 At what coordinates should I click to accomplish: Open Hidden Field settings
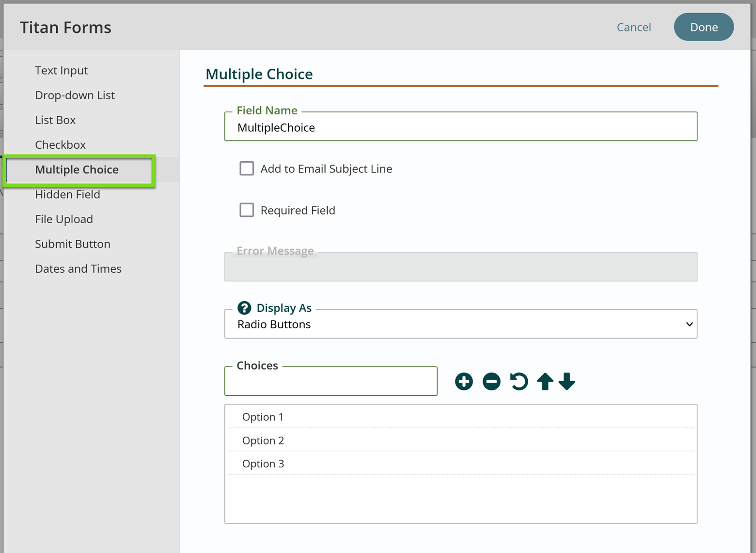[x=67, y=195]
